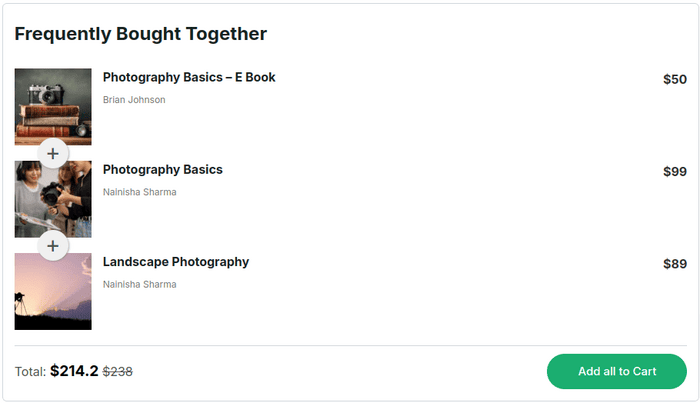Viewport: 700px width, 403px height.
Task: Click the $50 price of the E Book
Action: pos(674,79)
